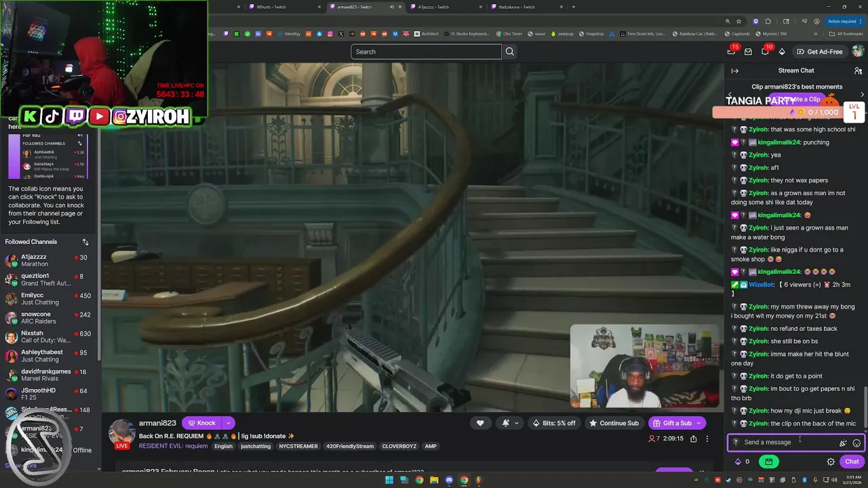The width and height of the screenshot is (868, 488).
Task: Mute the armani823 tab audio
Action: point(392,7)
